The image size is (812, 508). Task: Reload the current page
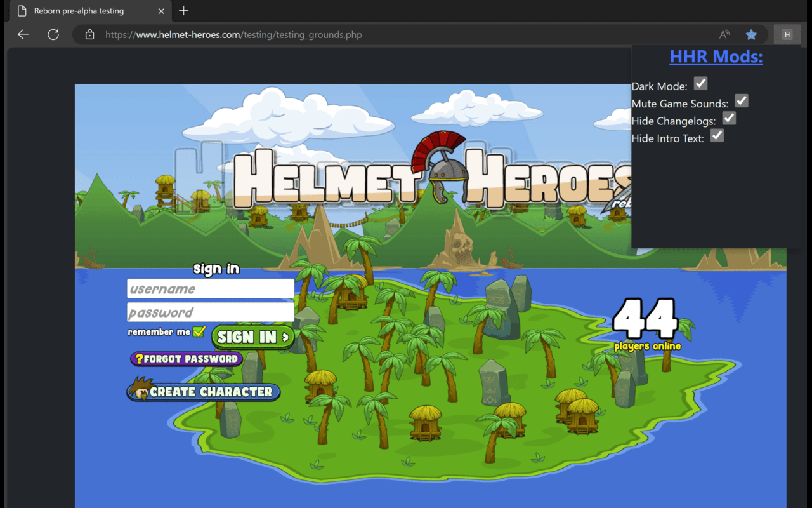[53, 34]
